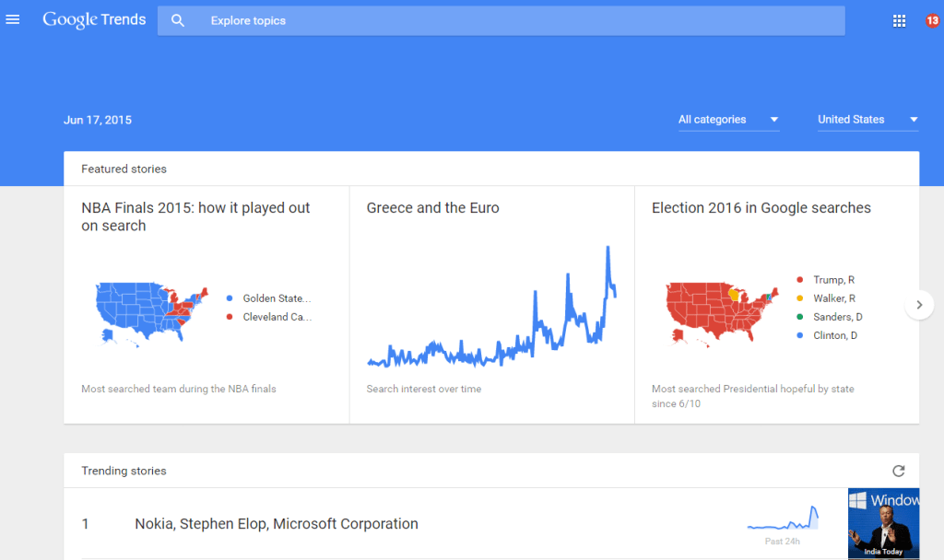Open Election 2016 in Google searches story
The image size is (944, 560).
(x=761, y=208)
